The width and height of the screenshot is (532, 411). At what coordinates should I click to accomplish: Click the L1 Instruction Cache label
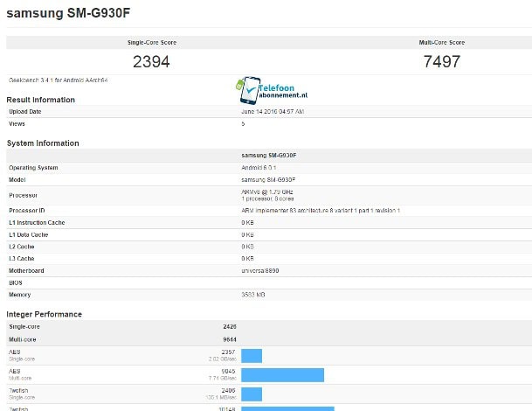point(37,222)
